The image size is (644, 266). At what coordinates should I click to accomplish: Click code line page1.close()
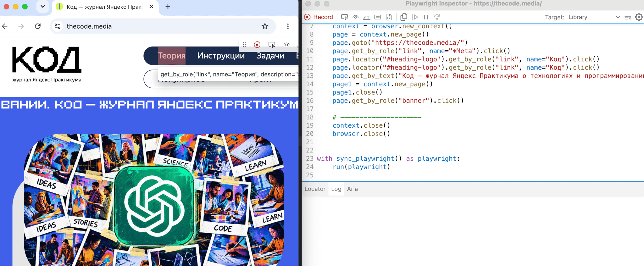(358, 92)
